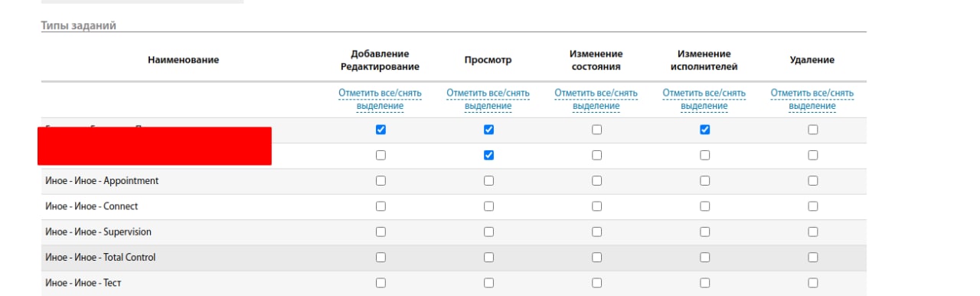The image size is (980, 296).
Task: Check Изменение состояния for Total Control row
Action: [596, 257]
